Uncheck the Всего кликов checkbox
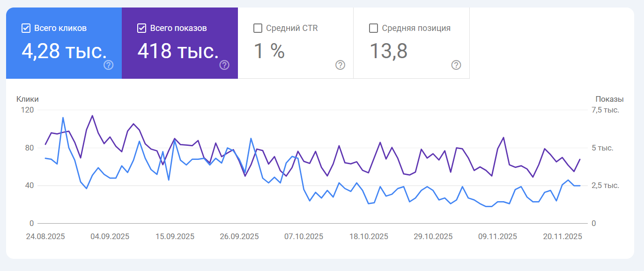Screen dimensions: 644x271 click(26, 28)
